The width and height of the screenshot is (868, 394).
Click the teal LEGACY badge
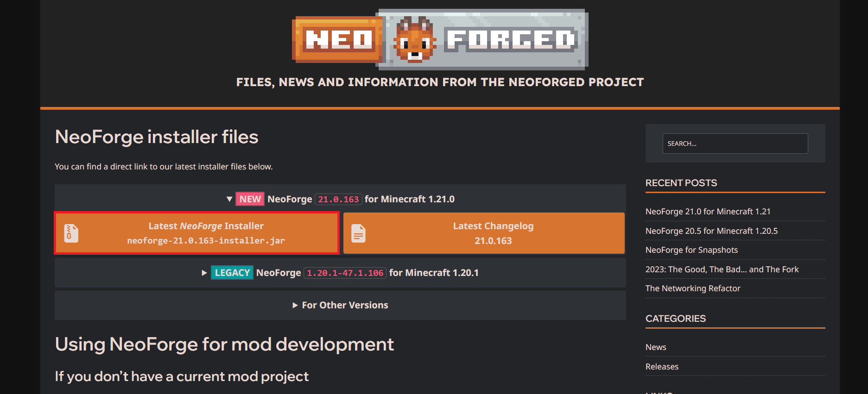point(232,273)
